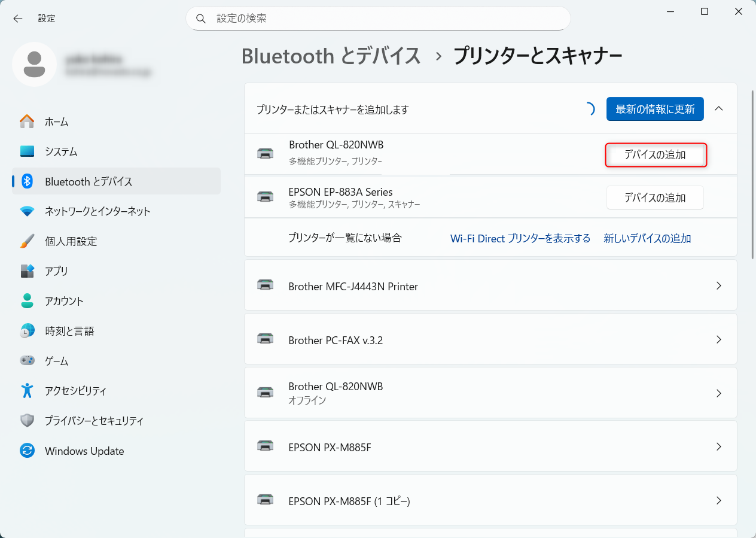Click Wi-Fi Direct プリンターを表示する link

tap(520, 238)
